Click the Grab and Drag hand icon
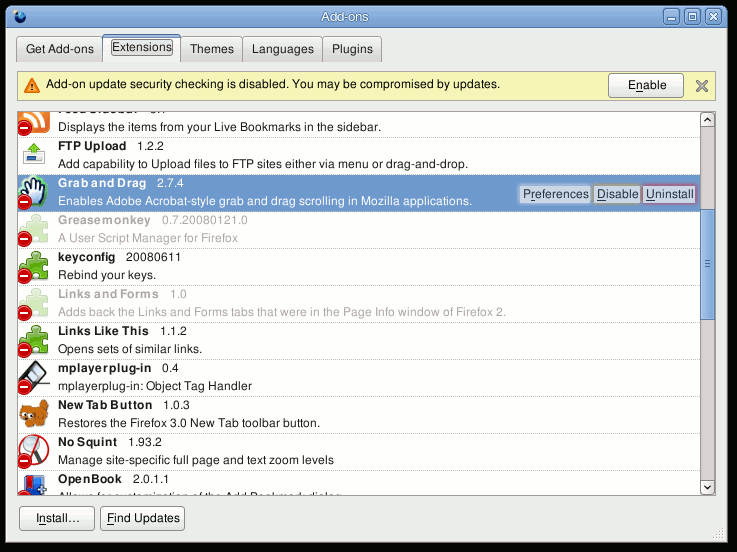This screenshot has width=737, height=552. [x=33, y=192]
